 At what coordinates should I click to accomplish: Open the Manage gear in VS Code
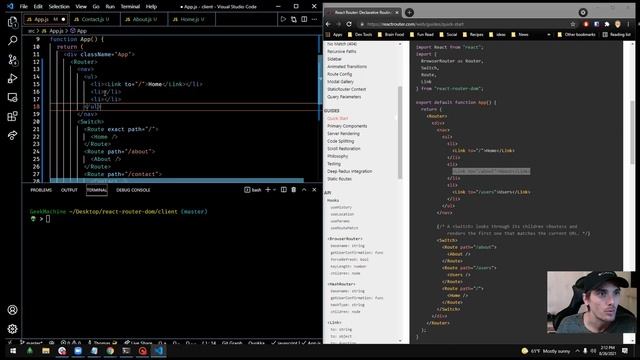[x=12, y=329]
